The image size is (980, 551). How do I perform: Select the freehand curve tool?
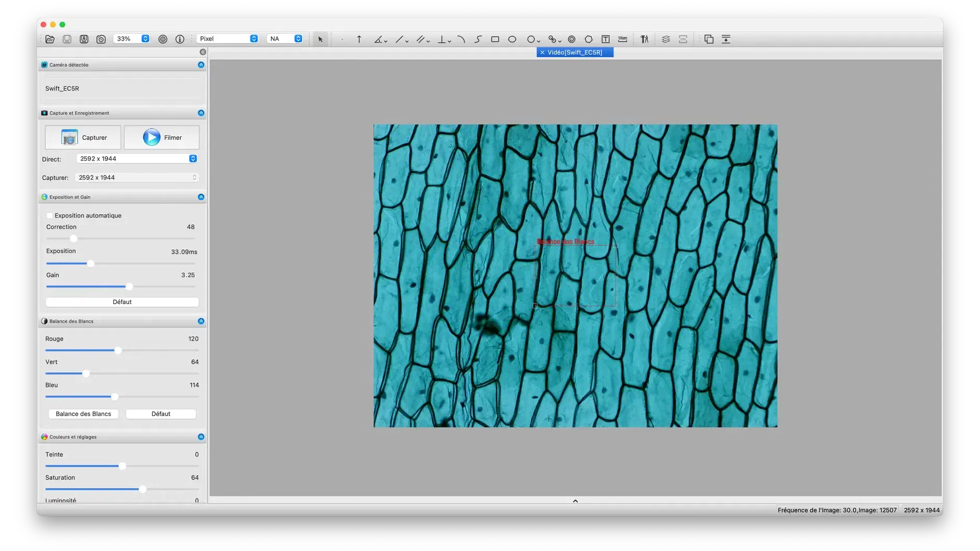pyautogui.click(x=478, y=39)
